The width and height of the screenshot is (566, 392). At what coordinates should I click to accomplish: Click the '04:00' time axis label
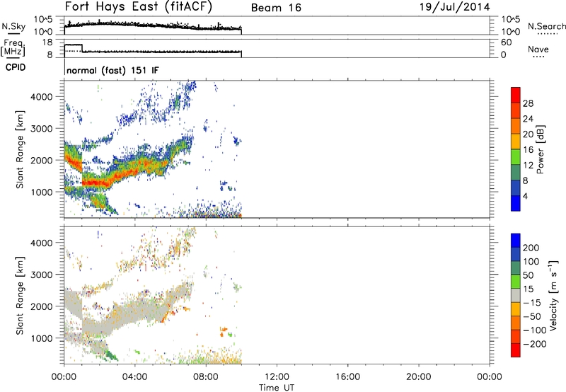point(135,377)
